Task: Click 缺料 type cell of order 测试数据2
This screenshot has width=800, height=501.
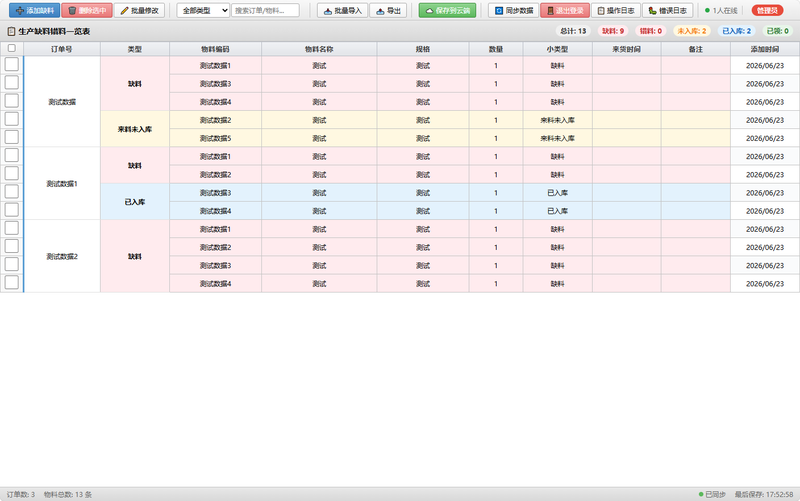Action: click(135, 256)
